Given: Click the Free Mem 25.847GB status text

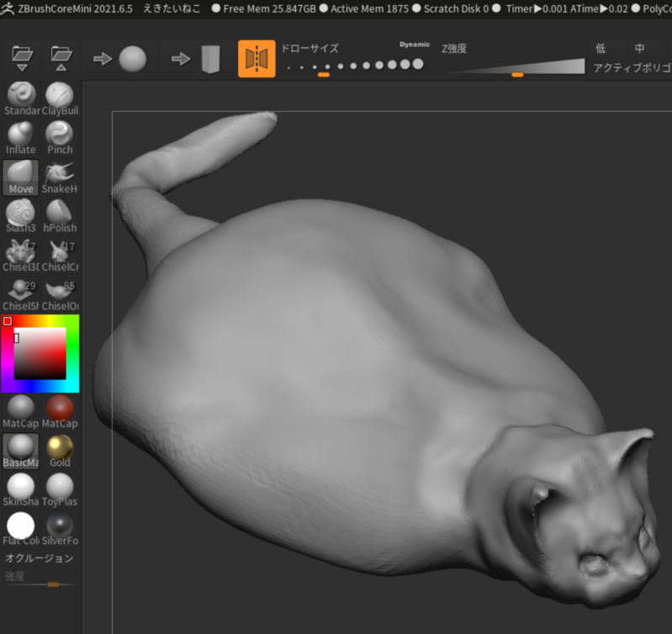Looking at the screenshot, I should coord(269,8).
